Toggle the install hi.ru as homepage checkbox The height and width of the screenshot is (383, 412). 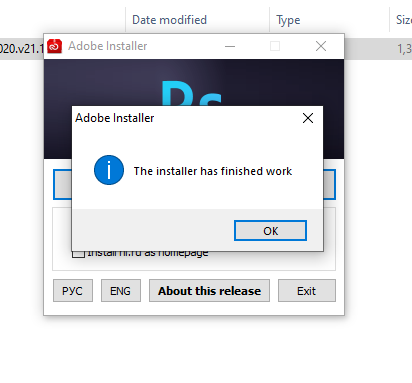point(79,254)
